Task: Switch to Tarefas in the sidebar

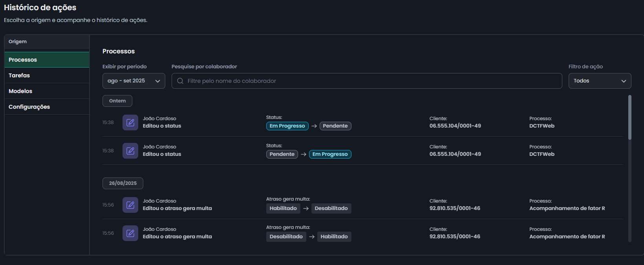Action: (x=47, y=75)
